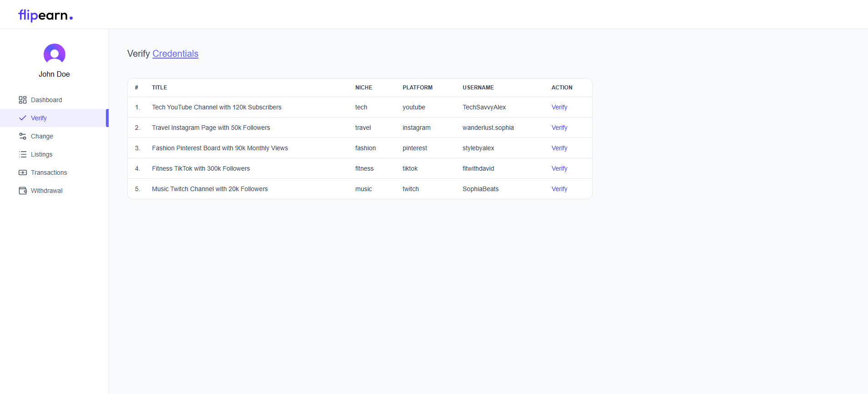The height and width of the screenshot is (394, 868).
Task: Click the Withdrawal wallet icon
Action: coord(23,191)
